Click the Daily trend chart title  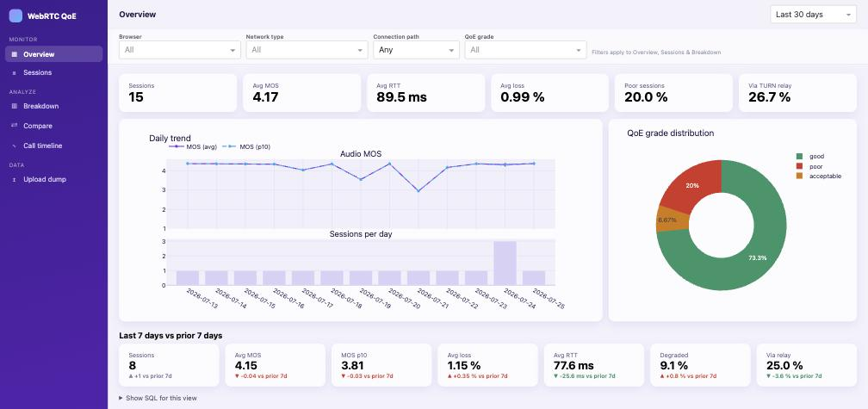coord(170,139)
